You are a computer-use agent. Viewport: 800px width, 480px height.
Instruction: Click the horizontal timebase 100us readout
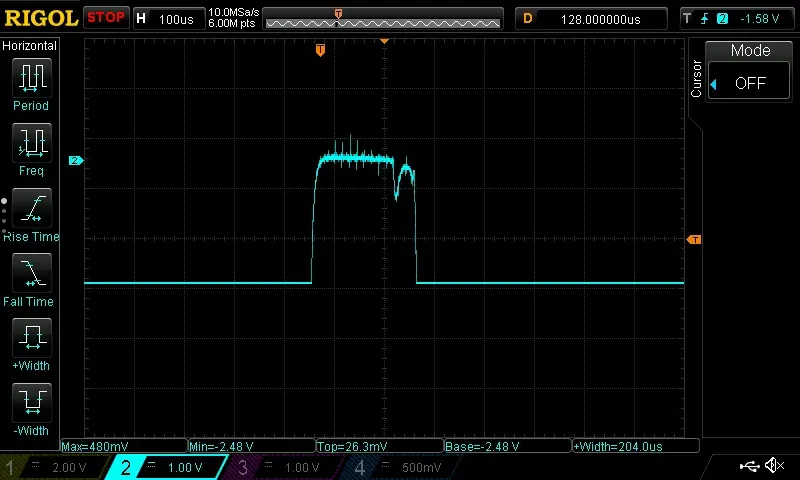(176, 19)
